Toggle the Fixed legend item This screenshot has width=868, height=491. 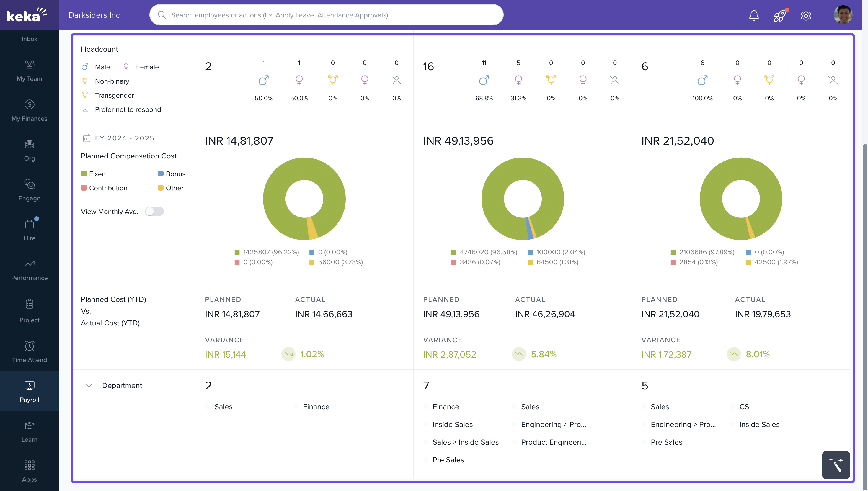(94, 174)
